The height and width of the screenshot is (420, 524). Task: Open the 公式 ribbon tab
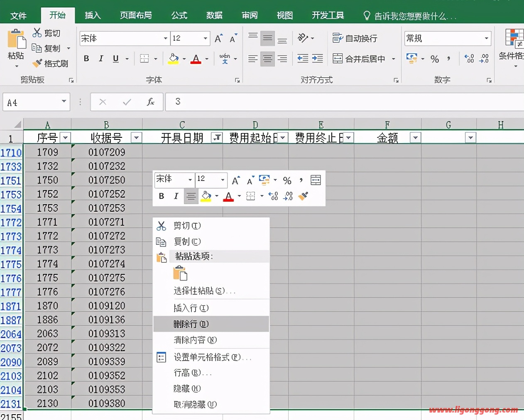tap(179, 15)
